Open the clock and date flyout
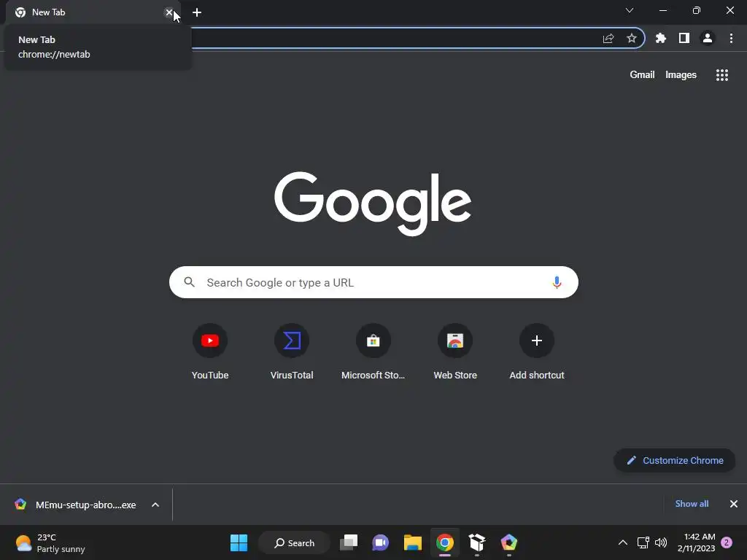Image resolution: width=747 pixels, height=560 pixels. pos(696,542)
